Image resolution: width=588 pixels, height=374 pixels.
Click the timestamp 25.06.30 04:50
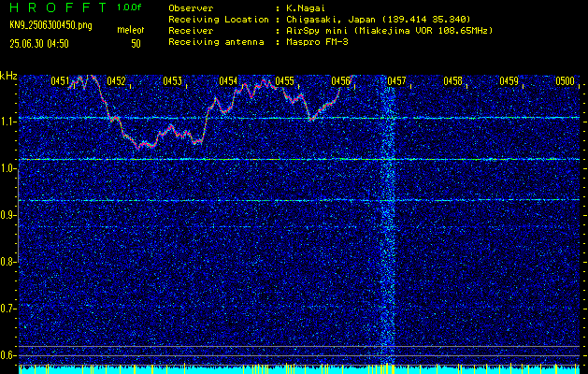tap(39, 44)
